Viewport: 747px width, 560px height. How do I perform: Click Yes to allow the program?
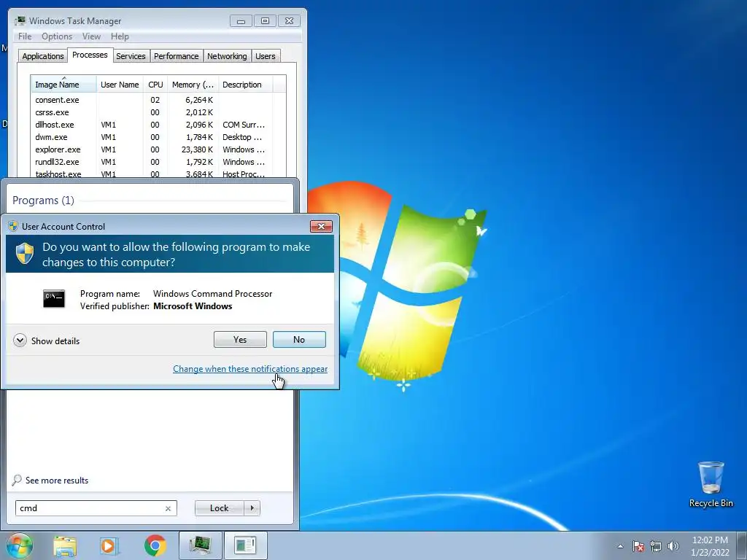pos(240,340)
